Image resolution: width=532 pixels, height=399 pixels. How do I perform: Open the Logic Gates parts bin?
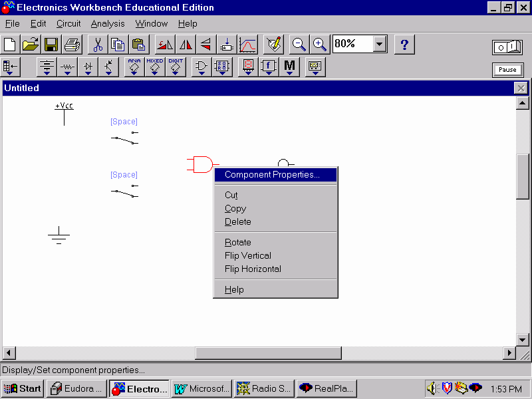point(201,67)
